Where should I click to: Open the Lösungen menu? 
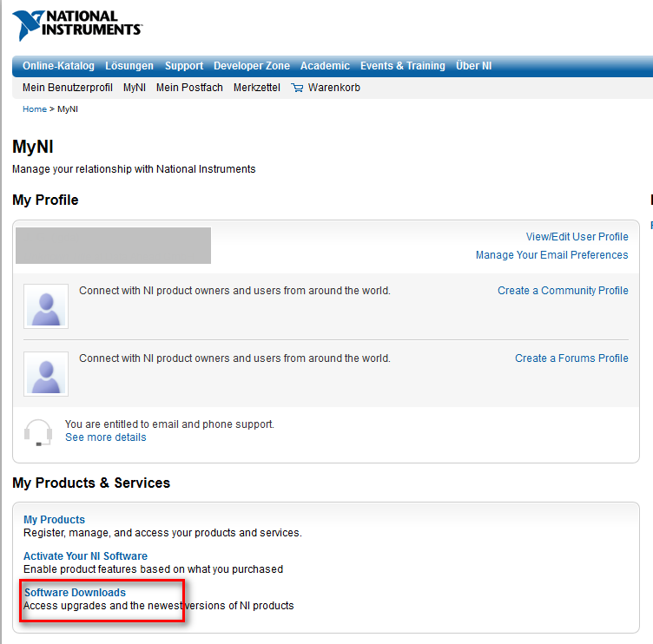(129, 66)
